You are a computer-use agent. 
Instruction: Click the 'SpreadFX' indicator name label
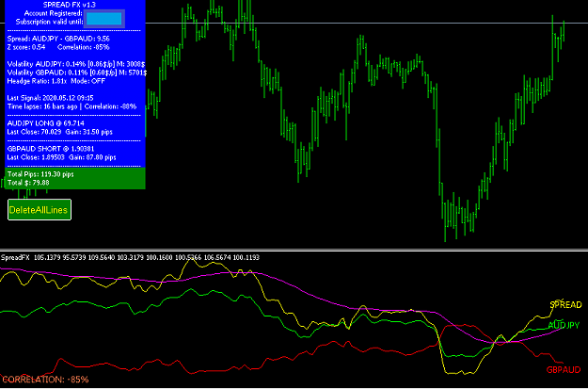point(15,257)
